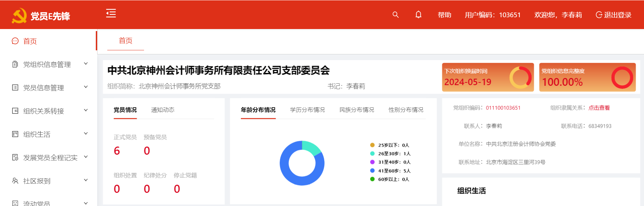Switch to the 学历分布情况 tab
This screenshot has width=644, height=206.
tap(307, 110)
